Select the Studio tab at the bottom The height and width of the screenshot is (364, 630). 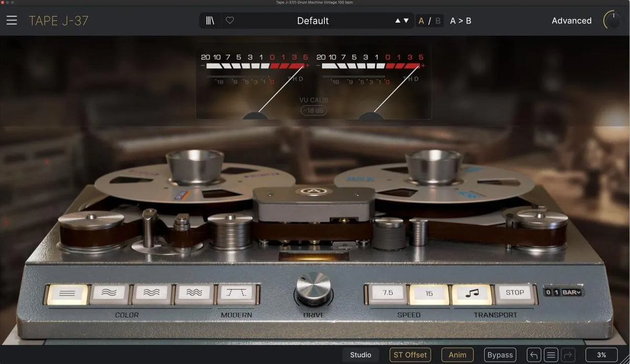[361, 355]
